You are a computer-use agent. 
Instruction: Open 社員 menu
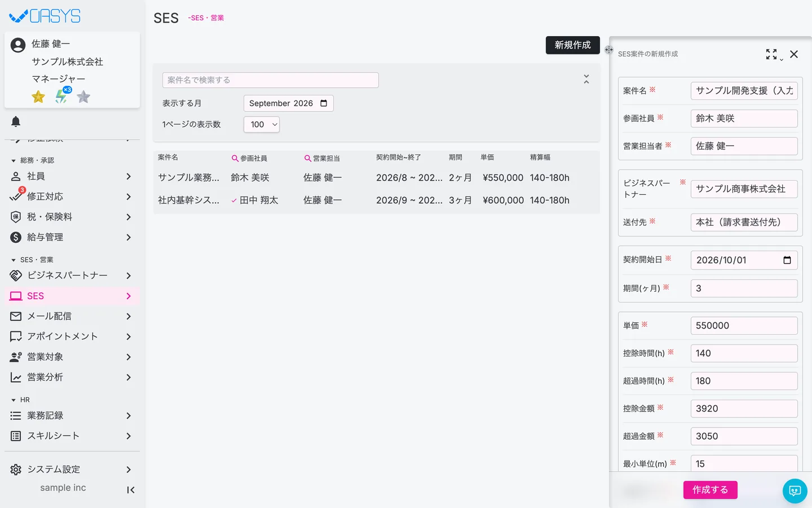point(72,176)
